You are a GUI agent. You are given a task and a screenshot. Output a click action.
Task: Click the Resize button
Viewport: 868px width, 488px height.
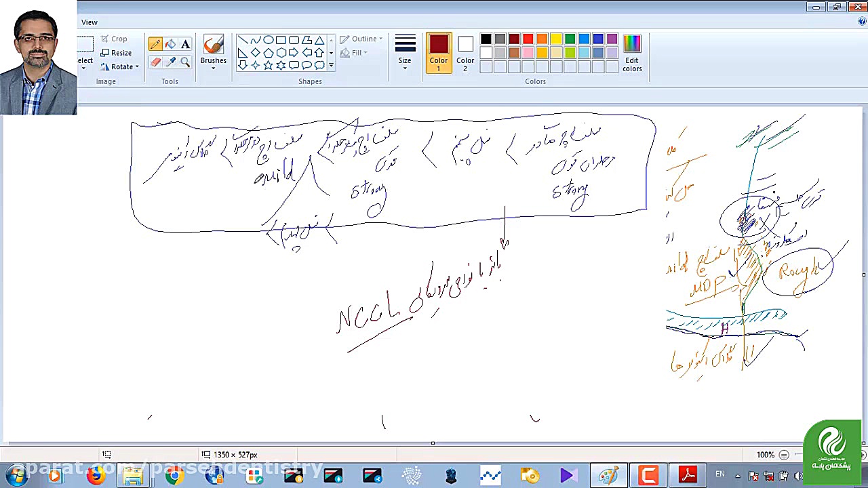click(116, 53)
